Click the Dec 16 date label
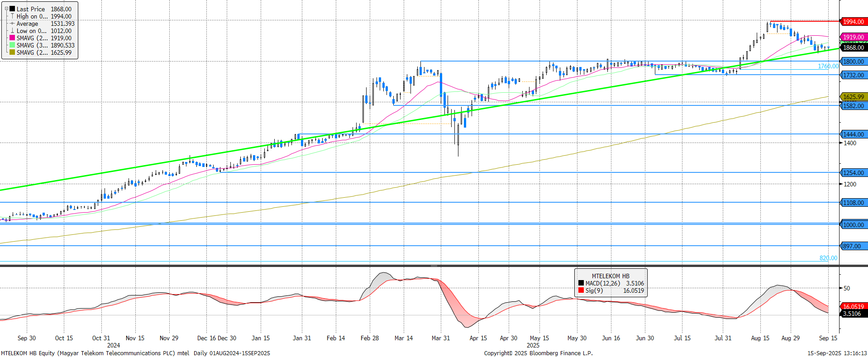The image size is (868, 357). coord(206,338)
